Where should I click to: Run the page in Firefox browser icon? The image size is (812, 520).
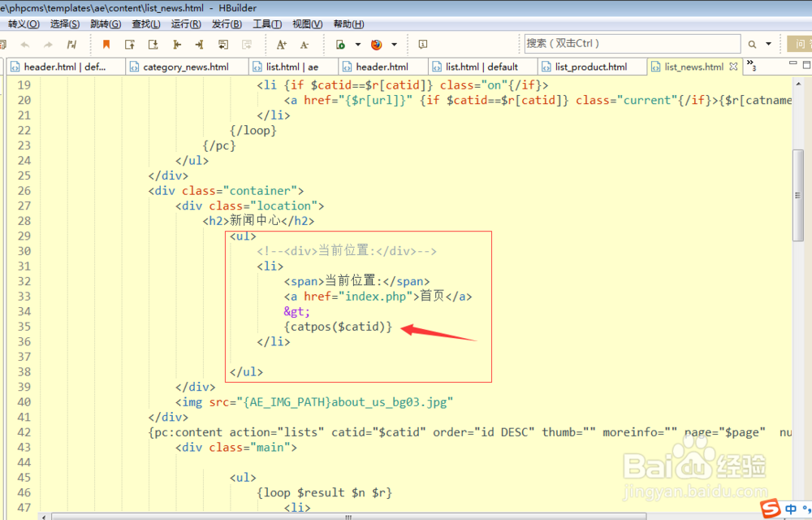click(376, 45)
